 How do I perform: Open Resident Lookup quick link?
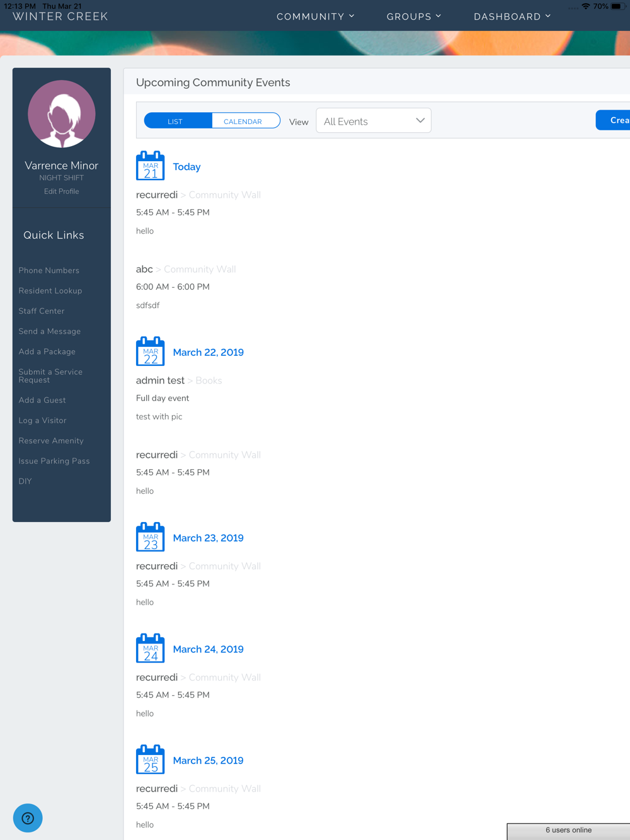pos(50,291)
